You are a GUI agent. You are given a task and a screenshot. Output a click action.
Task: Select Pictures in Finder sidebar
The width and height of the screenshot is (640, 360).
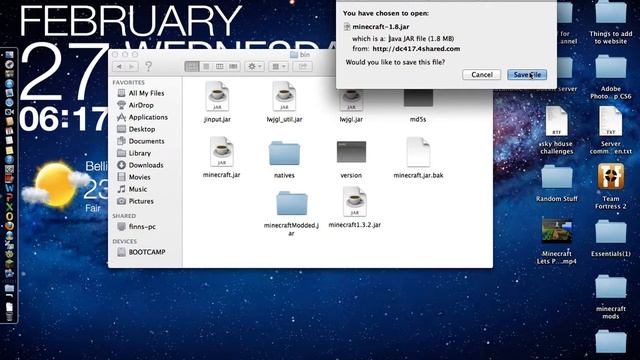click(x=136, y=201)
